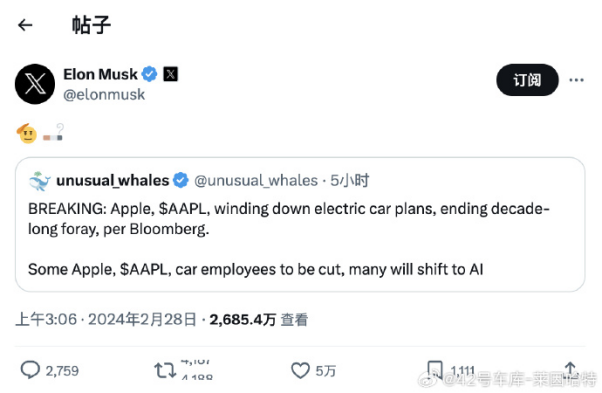Repost using the retweet arrows icon

click(x=165, y=370)
